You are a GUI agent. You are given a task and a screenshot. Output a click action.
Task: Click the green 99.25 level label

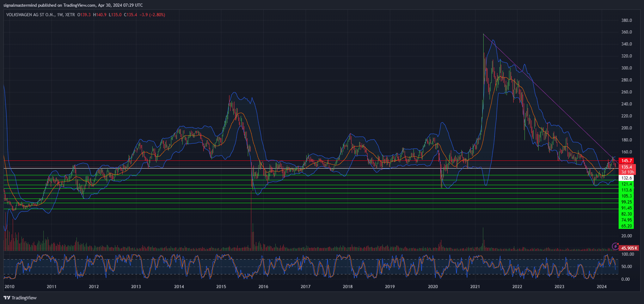pyautogui.click(x=626, y=202)
